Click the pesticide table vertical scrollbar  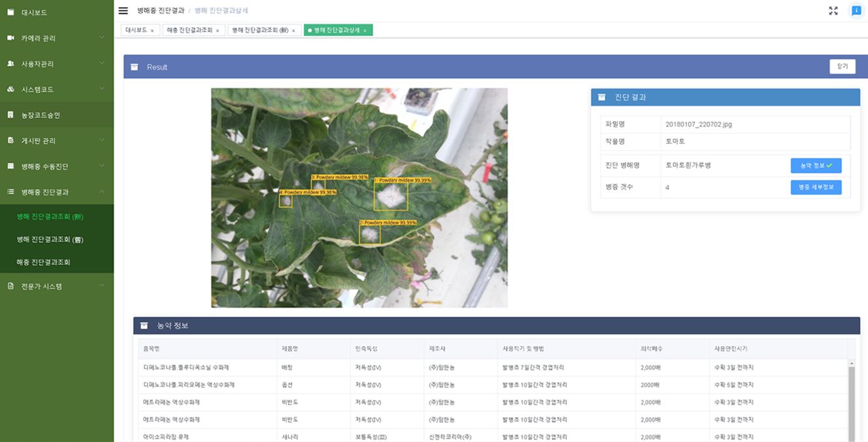851,399
